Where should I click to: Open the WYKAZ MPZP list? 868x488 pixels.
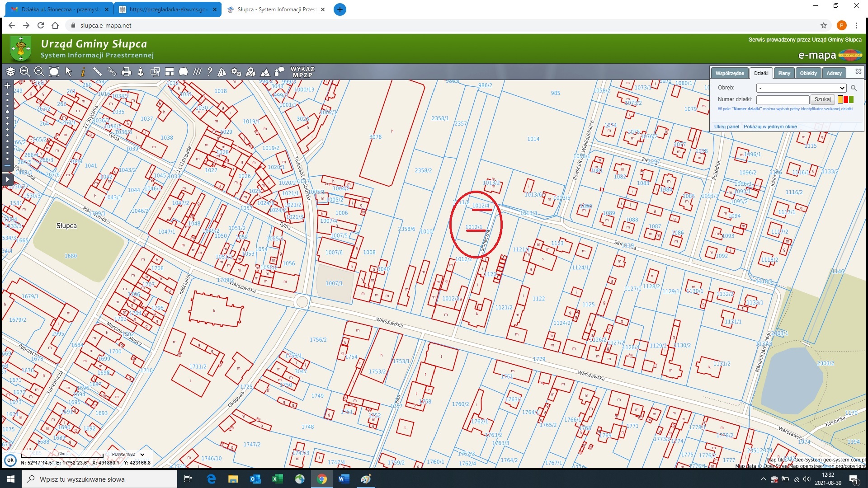click(302, 72)
